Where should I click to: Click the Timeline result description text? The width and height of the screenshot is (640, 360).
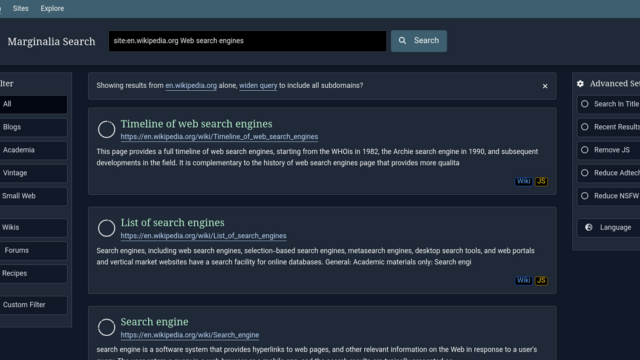point(317,157)
